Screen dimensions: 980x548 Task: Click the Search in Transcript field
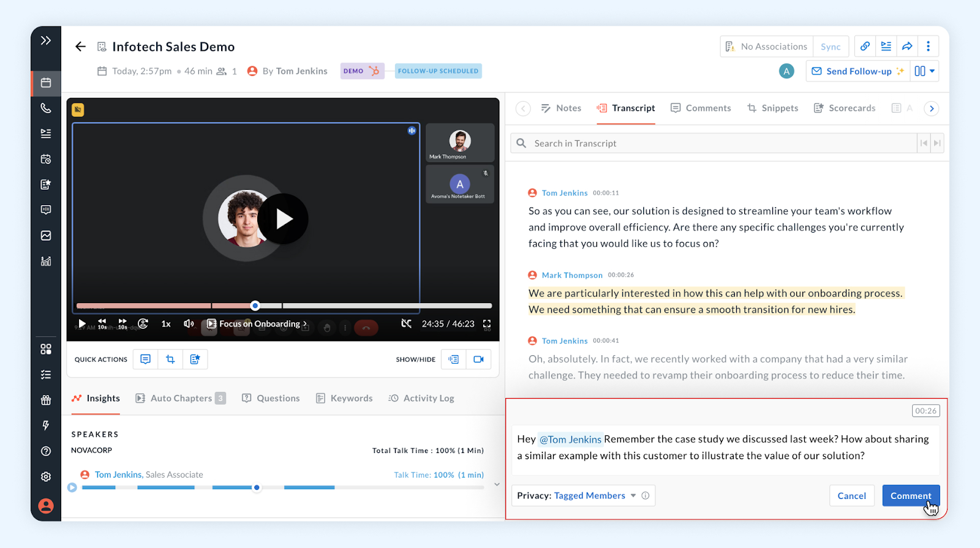pyautogui.click(x=714, y=143)
